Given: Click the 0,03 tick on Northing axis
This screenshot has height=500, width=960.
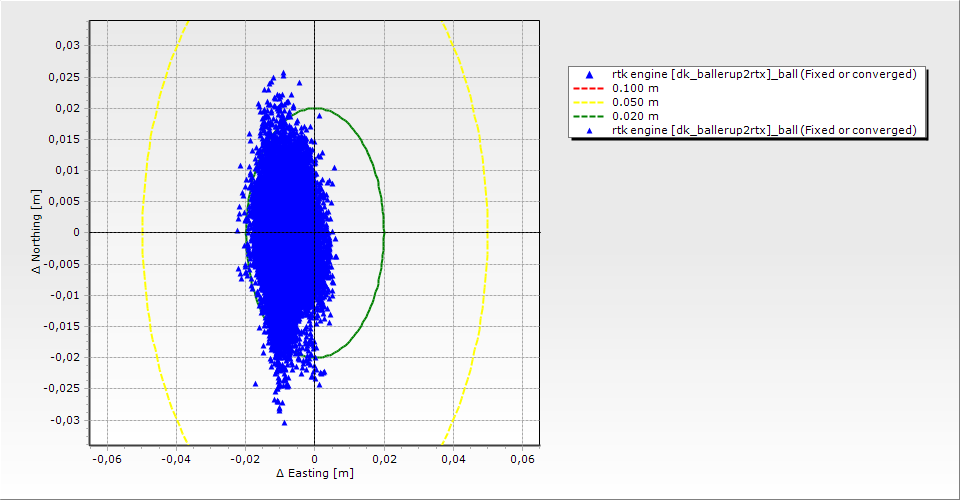Looking at the screenshot, I should 68,45.
